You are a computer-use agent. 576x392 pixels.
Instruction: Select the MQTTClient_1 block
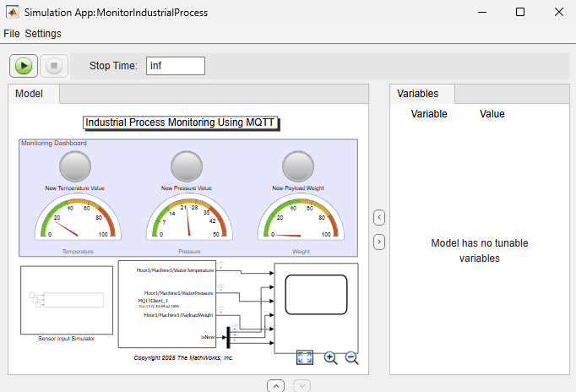point(167,304)
